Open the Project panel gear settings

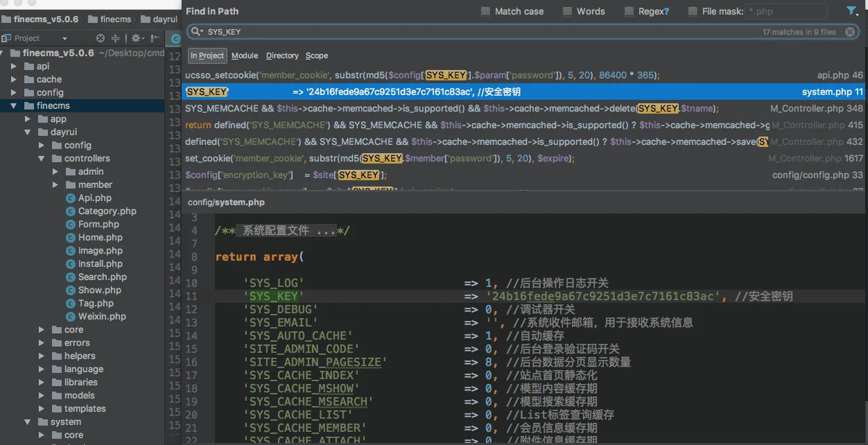pyautogui.click(x=136, y=38)
